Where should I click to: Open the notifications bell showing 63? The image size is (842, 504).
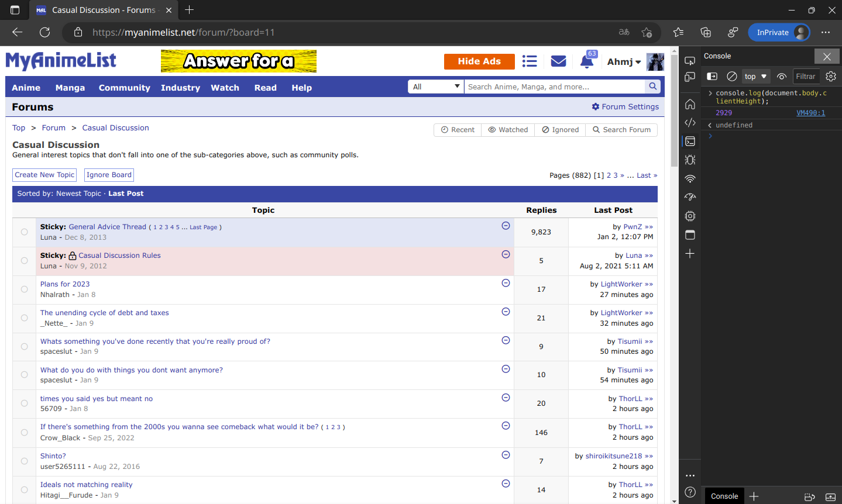pyautogui.click(x=587, y=60)
